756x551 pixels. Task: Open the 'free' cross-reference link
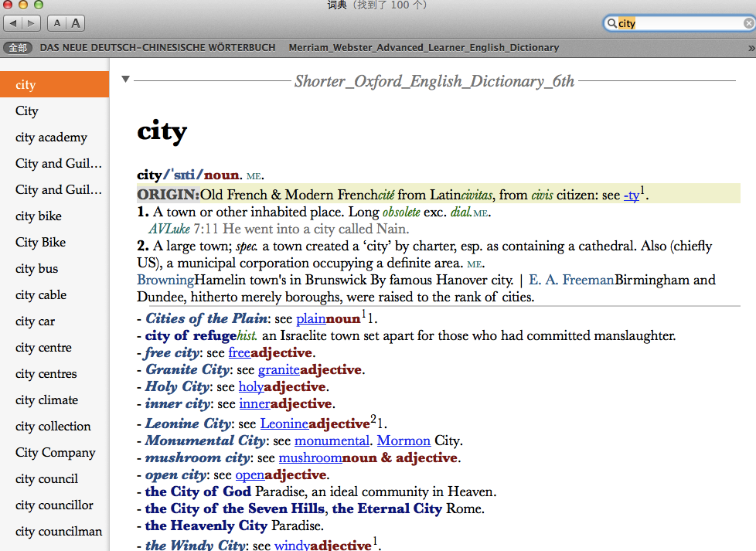pos(239,353)
